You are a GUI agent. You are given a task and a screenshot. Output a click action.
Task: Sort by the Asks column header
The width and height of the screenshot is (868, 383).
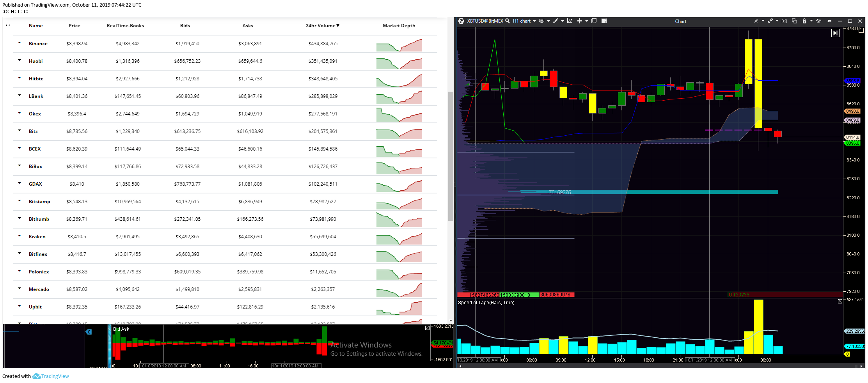click(248, 26)
